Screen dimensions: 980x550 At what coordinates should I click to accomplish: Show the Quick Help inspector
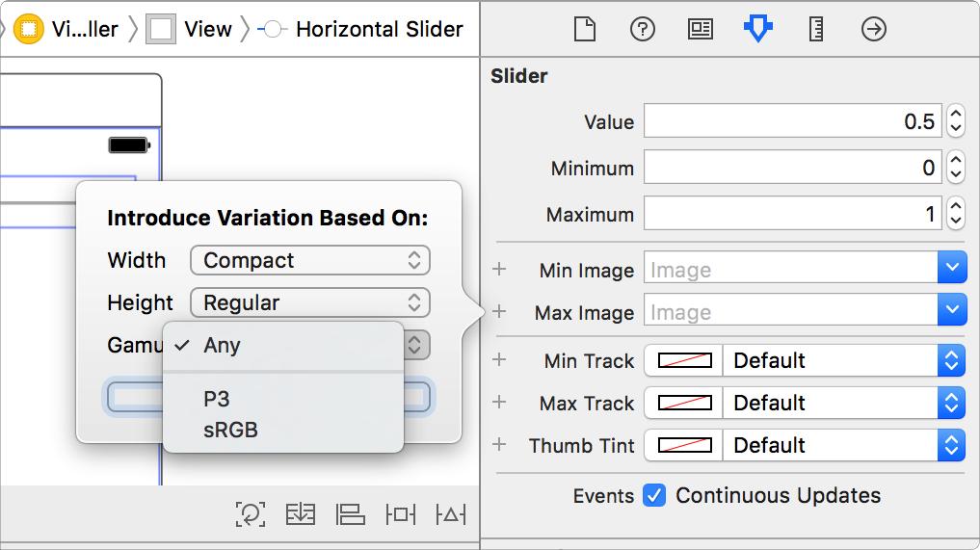643,30
